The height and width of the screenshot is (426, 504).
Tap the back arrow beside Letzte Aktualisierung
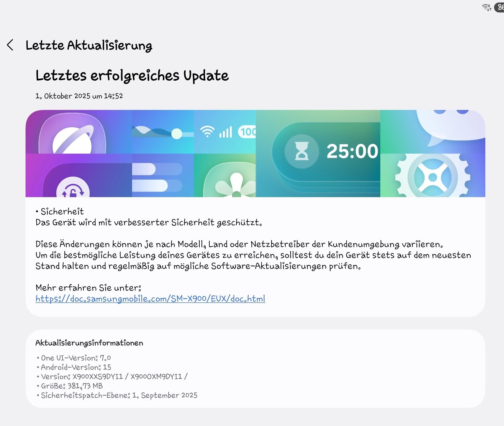click(10, 45)
